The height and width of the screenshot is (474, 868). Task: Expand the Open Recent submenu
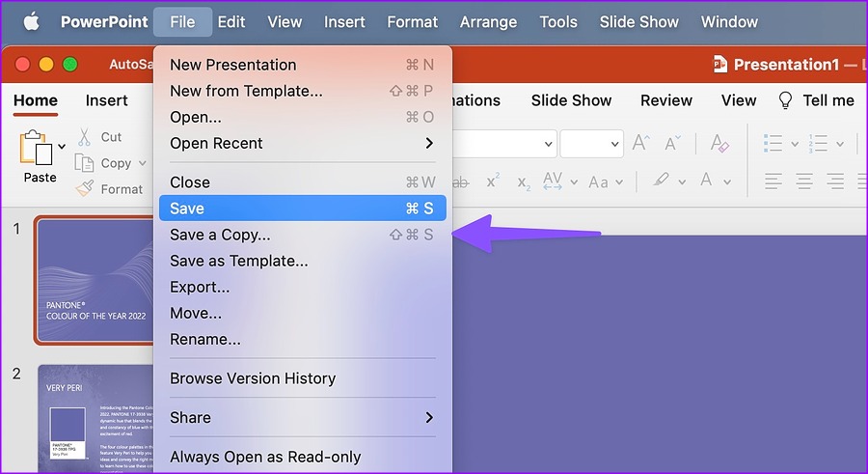(x=429, y=143)
